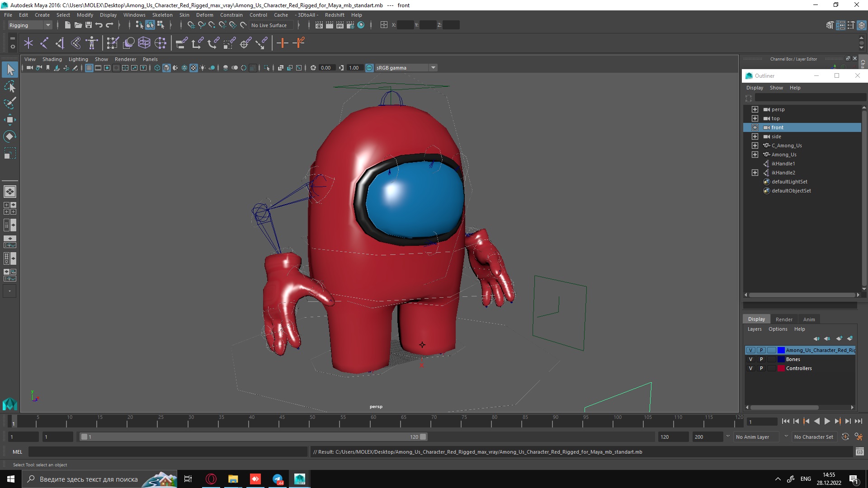
Task: Toggle visibility V of Among_Us_Character_Red layer
Action: point(751,351)
